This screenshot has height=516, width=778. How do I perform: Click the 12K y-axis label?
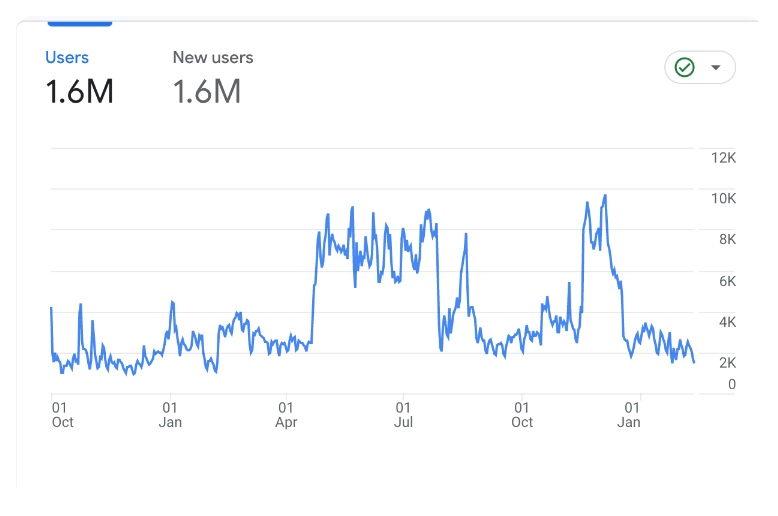click(x=723, y=158)
